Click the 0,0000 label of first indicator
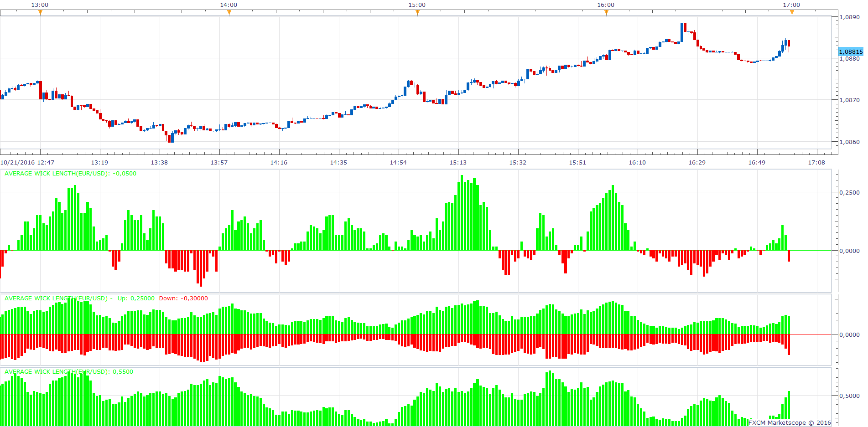This screenshot has width=868, height=427. coord(850,251)
